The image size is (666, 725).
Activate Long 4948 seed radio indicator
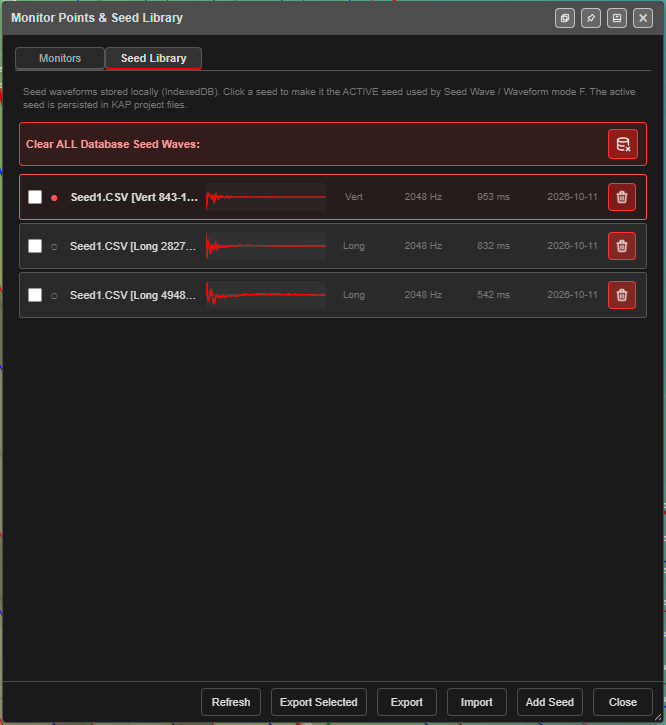[x=54, y=296]
